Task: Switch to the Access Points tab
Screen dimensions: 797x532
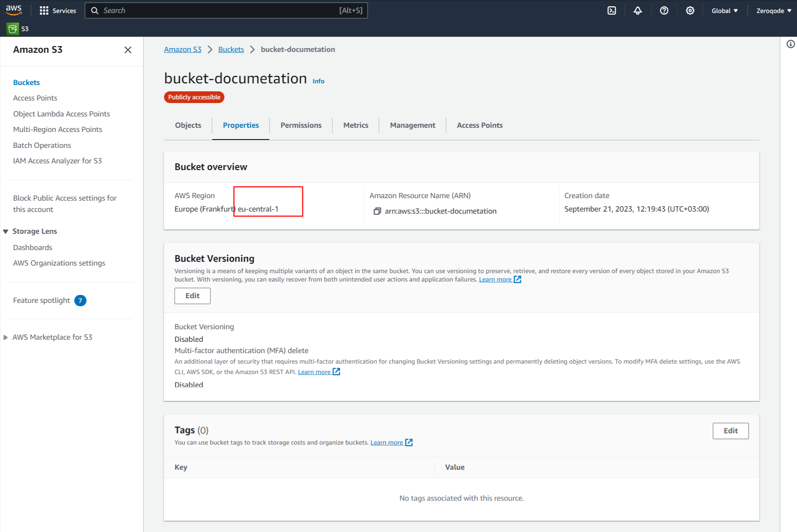Action: 480,125
